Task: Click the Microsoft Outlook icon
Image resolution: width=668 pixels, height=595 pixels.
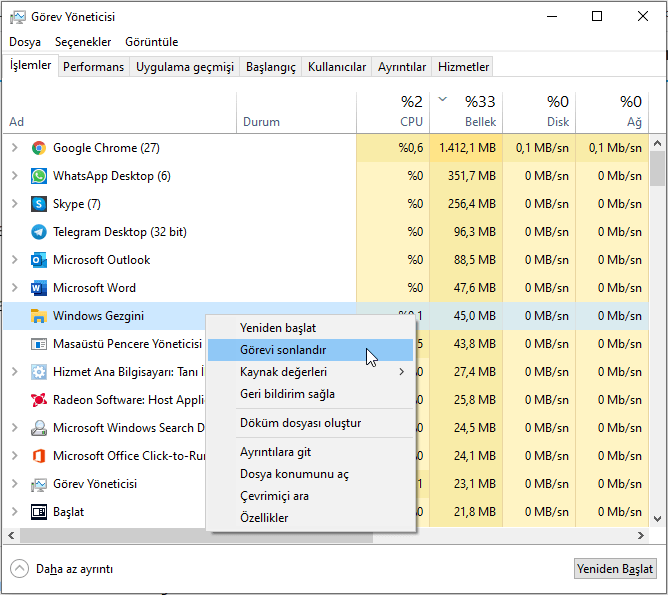Action: click(x=39, y=260)
